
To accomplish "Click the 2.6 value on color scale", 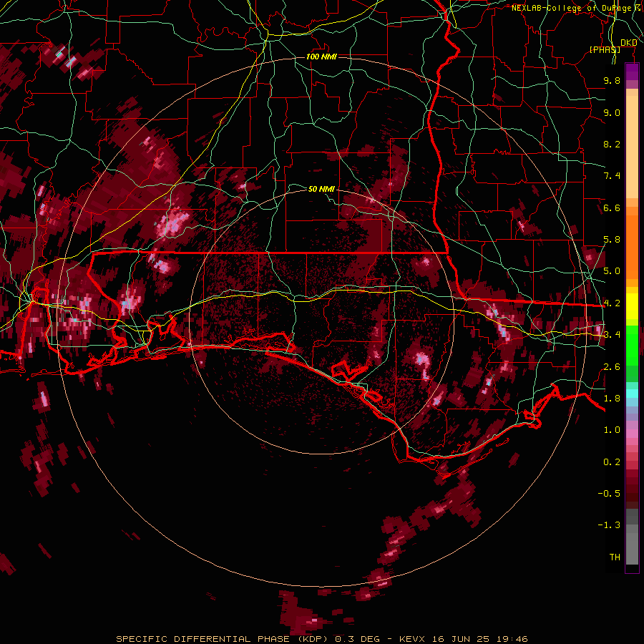I will 612,367.
